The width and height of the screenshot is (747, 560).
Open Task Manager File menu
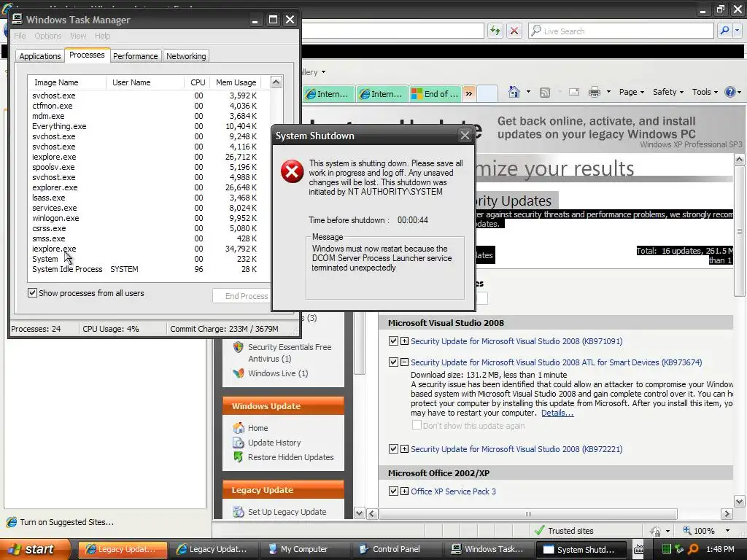click(x=20, y=36)
